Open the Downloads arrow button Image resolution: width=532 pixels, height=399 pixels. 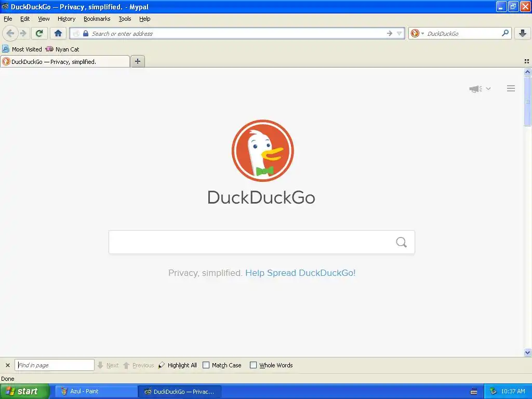pyautogui.click(x=523, y=33)
